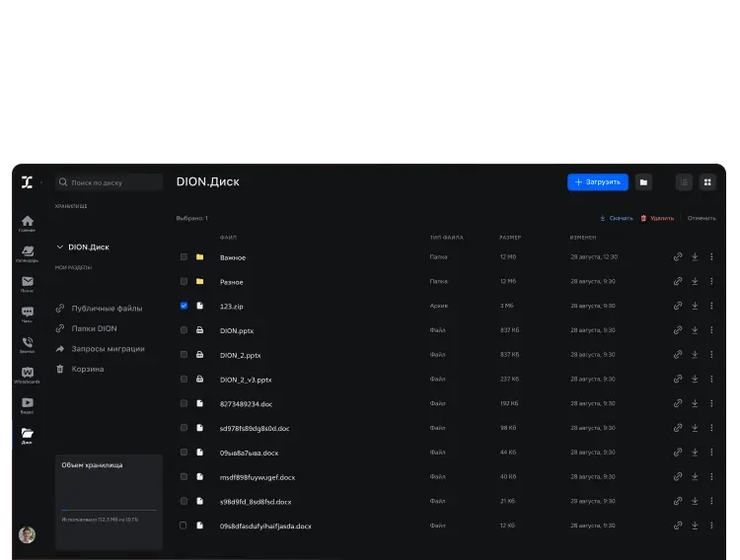Select the 09ыв8а7ыва.docx checkbox
Viewport: 740px width, 560px height.
coord(184,452)
